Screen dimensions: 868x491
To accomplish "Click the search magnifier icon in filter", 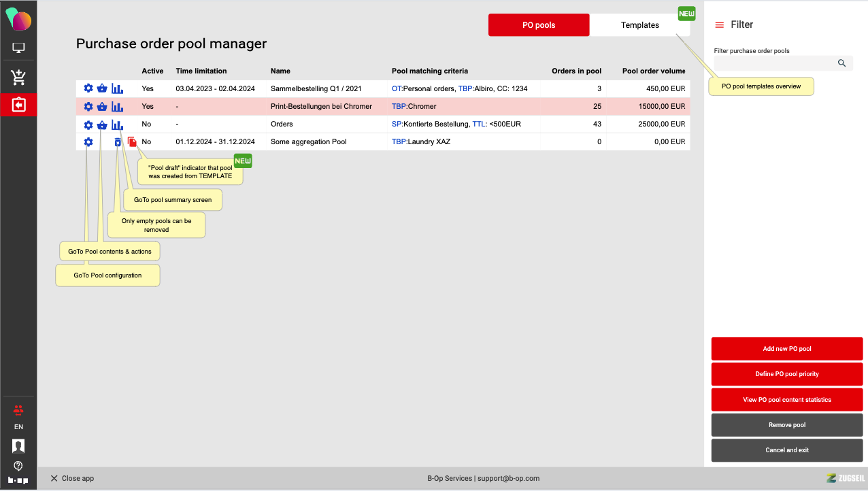I will pos(841,63).
